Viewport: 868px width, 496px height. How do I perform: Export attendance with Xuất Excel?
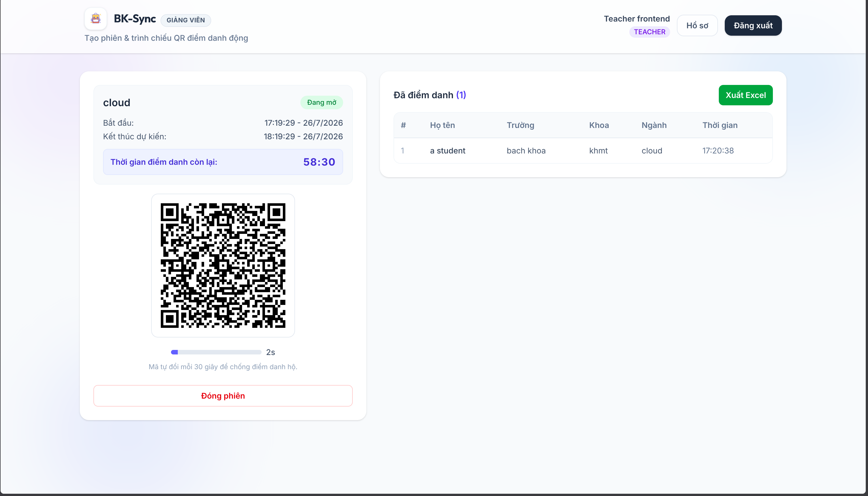(x=745, y=95)
